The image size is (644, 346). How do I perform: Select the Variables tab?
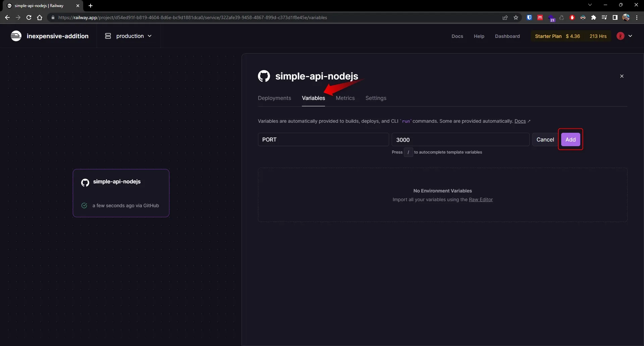pyautogui.click(x=313, y=98)
